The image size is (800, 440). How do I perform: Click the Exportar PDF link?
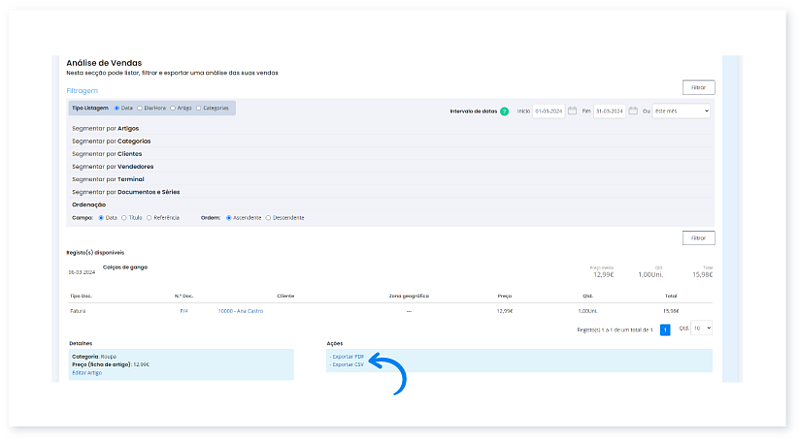point(348,357)
